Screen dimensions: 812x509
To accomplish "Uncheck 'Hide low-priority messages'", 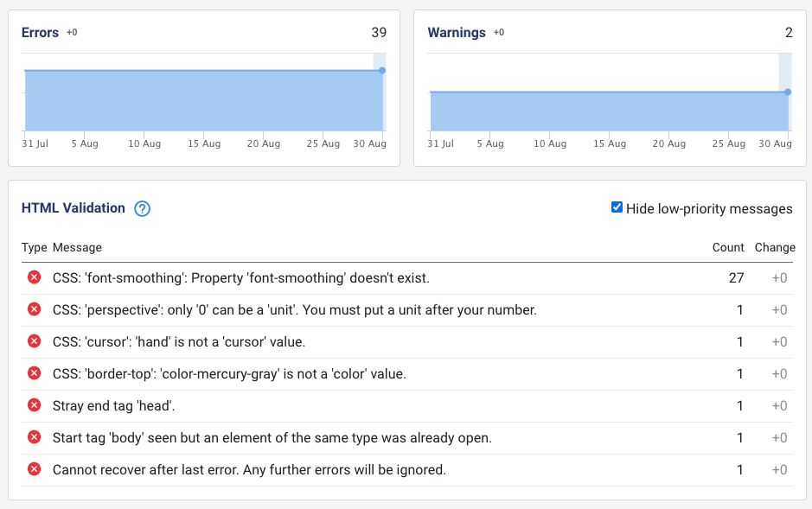I will pos(617,207).
